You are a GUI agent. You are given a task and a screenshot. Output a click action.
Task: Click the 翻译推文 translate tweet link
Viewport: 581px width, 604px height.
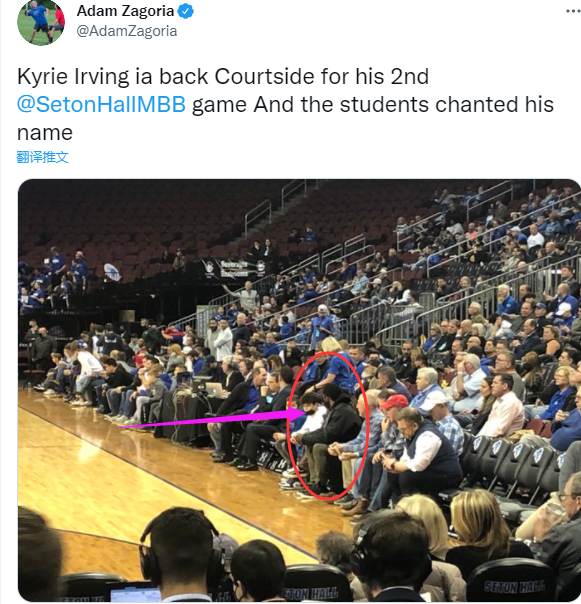(42, 157)
